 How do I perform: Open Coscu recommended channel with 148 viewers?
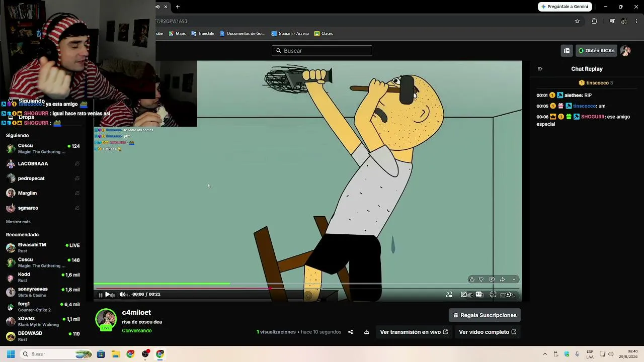(43, 262)
